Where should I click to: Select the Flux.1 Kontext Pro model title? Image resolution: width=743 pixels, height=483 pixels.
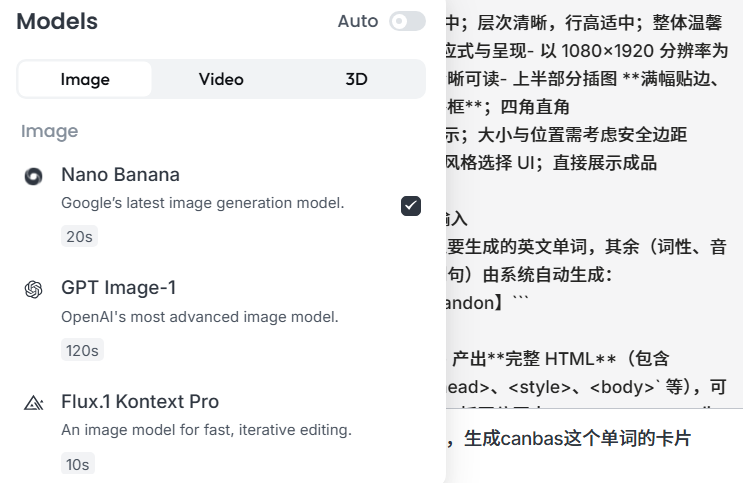(140, 401)
